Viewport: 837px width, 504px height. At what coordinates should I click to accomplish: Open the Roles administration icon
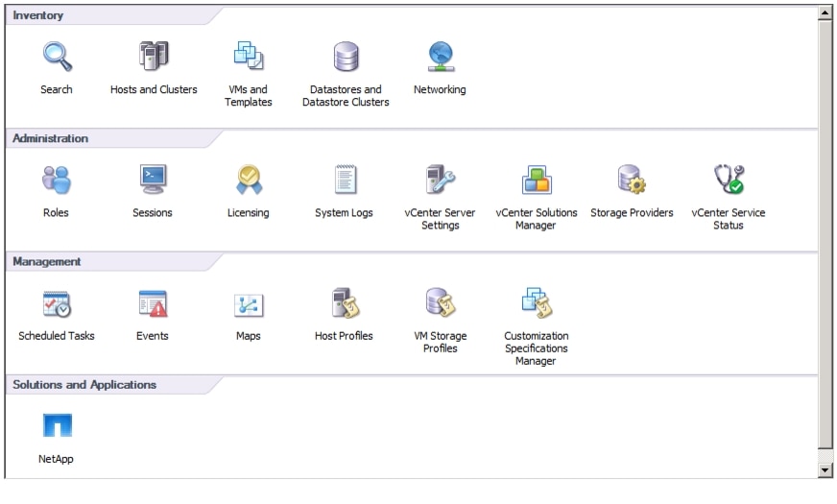(x=56, y=180)
